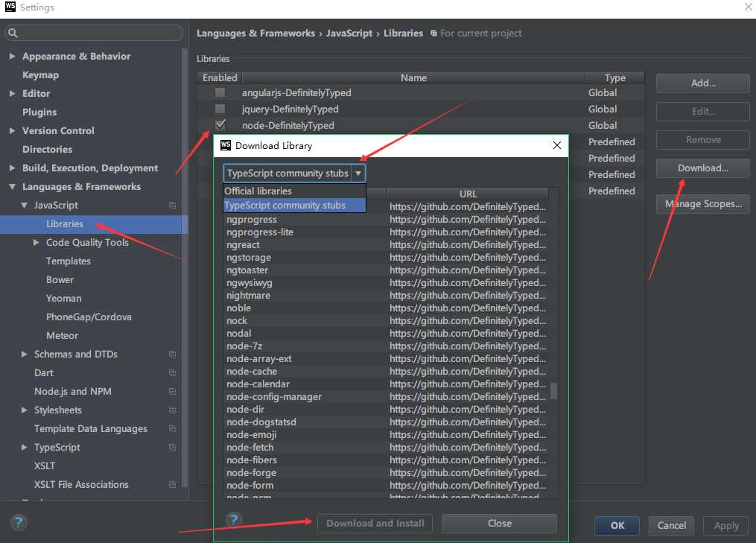
Task: Click the WebStorm icon in the Settings title bar
Action: (10, 6)
